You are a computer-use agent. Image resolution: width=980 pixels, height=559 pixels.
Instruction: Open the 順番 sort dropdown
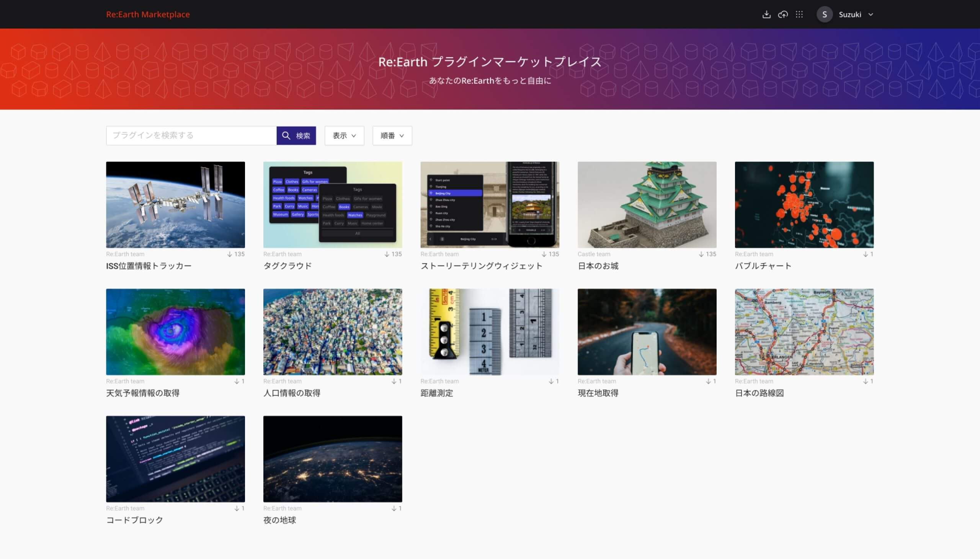[x=392, y=135]
